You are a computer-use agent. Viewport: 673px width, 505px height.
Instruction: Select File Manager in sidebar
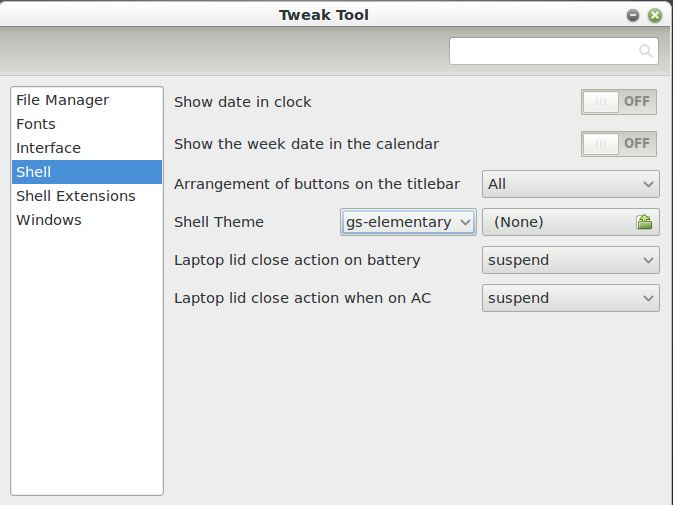[63, 100]
